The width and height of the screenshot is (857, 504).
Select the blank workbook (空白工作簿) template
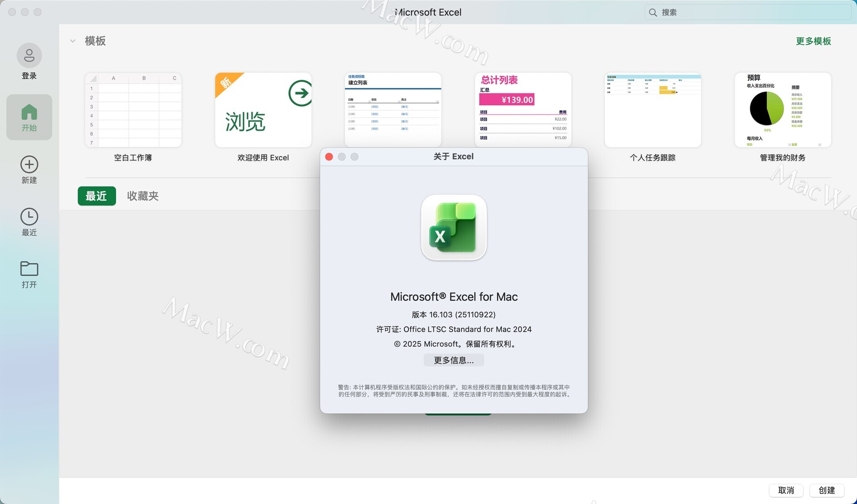pyautogui.click(x=133, y=110)
